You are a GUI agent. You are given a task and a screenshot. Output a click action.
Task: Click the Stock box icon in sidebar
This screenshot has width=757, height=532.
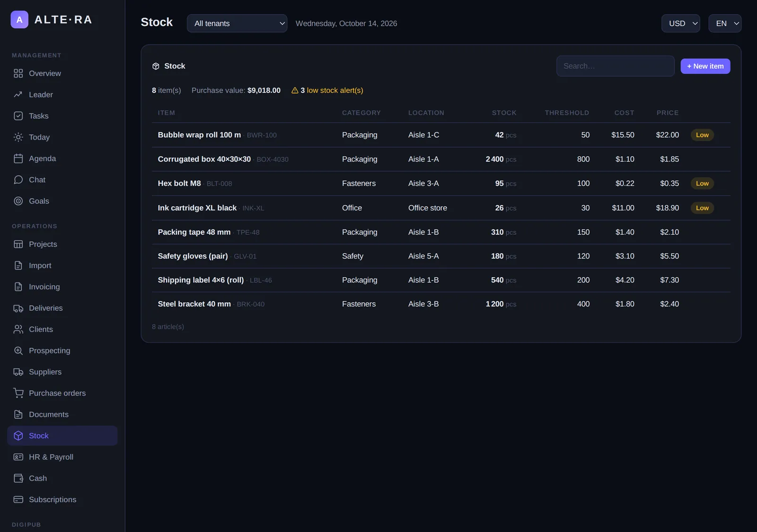[18, 436]
